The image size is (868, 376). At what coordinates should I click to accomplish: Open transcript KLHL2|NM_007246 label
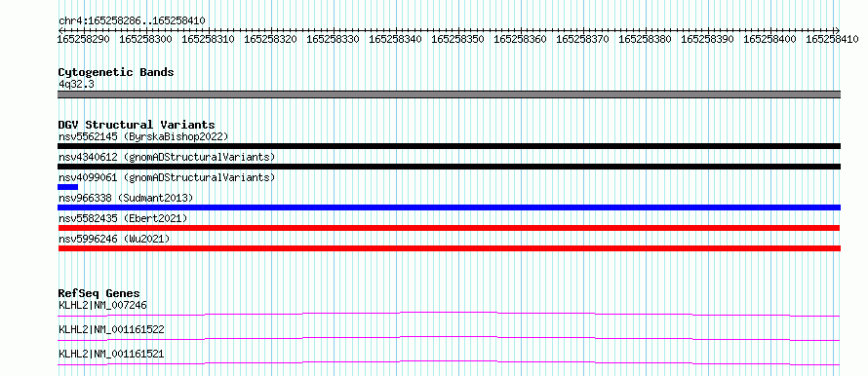[103, 305]
